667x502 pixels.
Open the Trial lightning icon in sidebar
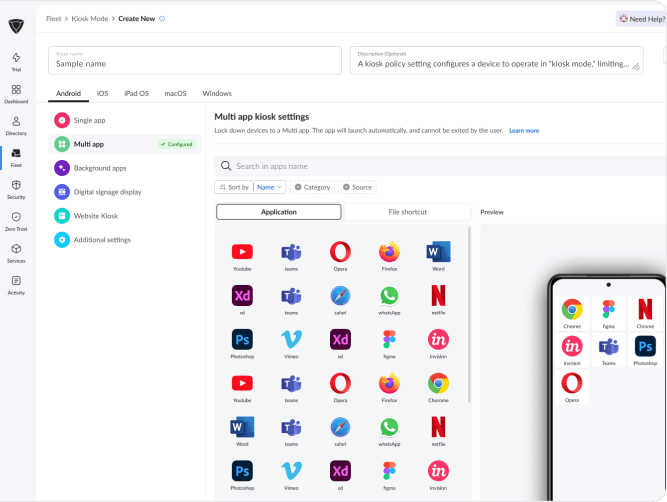pyautogui.click(x=16, y=62)
